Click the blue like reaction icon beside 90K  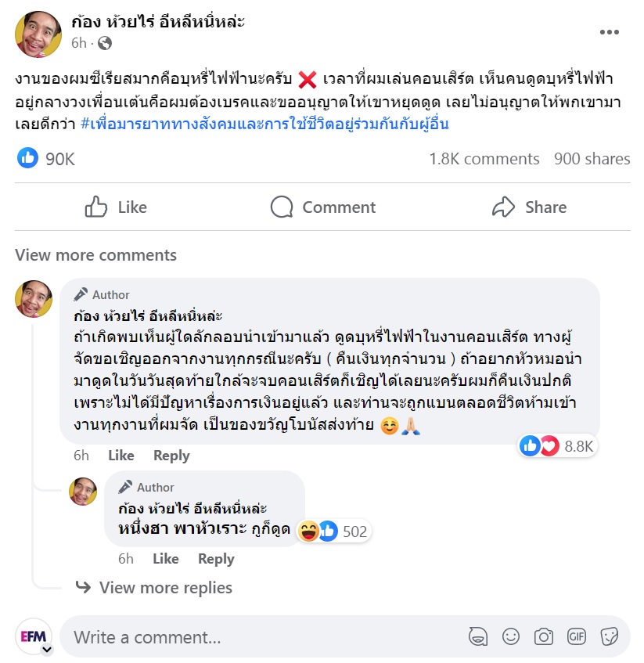click(x=28, y=158)
